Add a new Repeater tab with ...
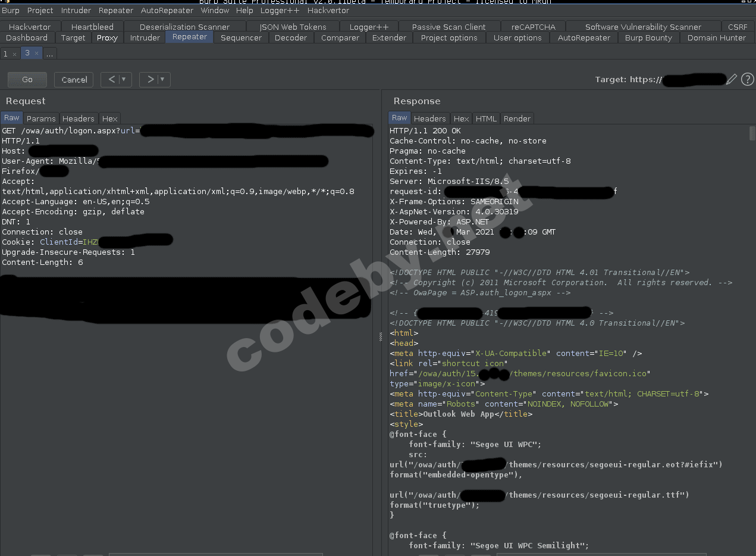 pyautogui.click(x=49, y=54)
